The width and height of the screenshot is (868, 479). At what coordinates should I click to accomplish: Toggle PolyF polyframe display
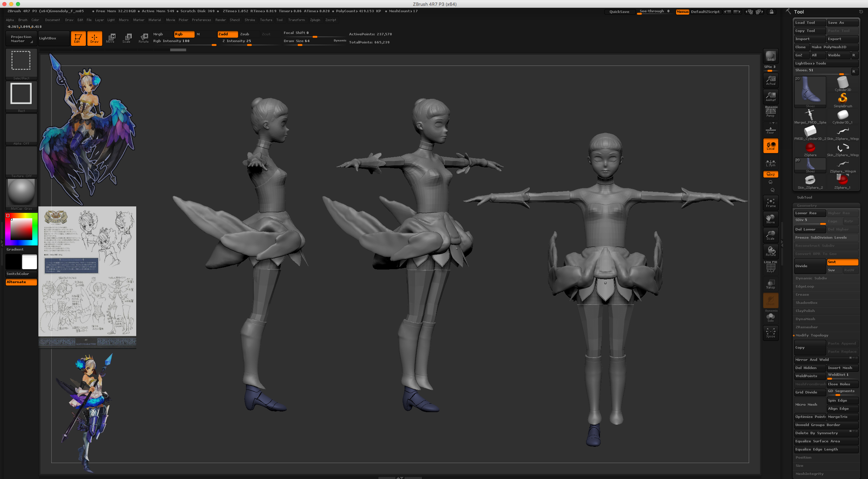pos(770,268)
